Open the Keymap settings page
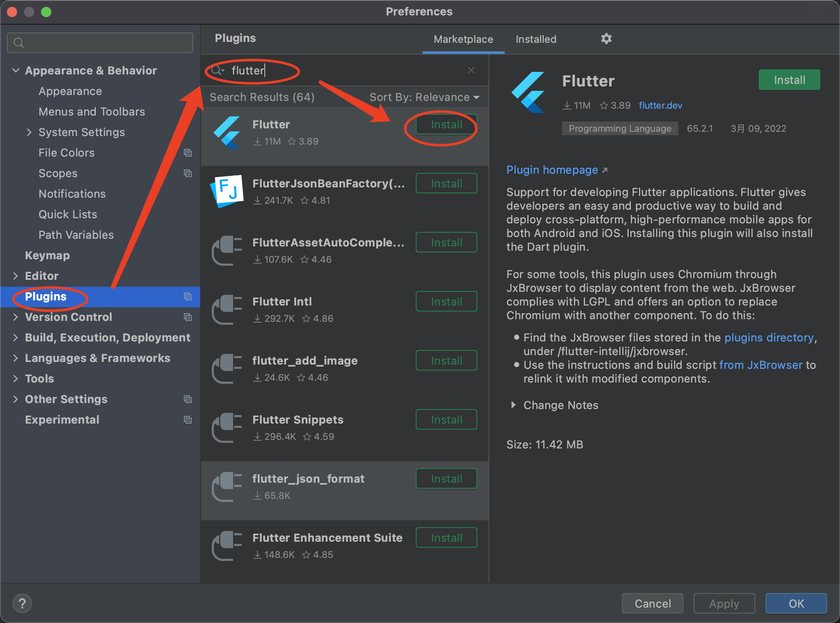Viewport: 840px width, 623px height. [47, 255]
